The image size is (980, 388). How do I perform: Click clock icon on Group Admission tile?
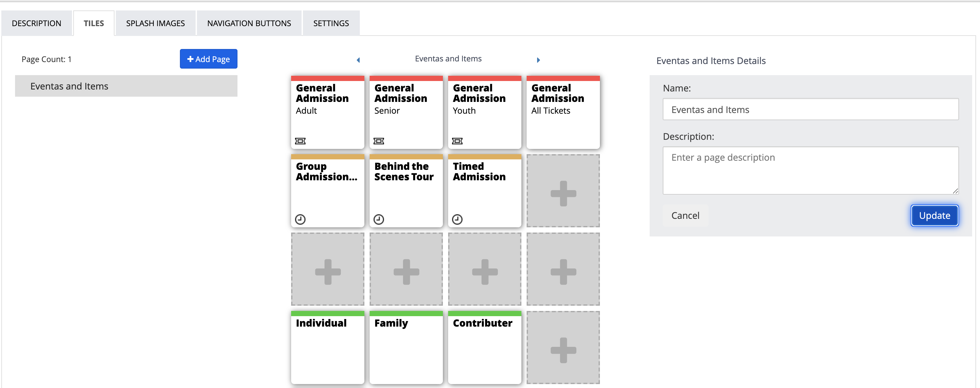(x=300, y=219)
